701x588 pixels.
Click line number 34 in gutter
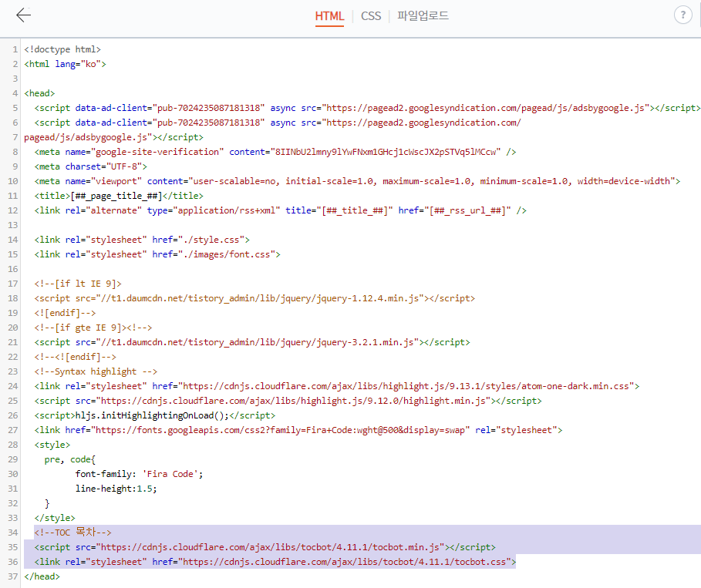click(x=13, y=533)
